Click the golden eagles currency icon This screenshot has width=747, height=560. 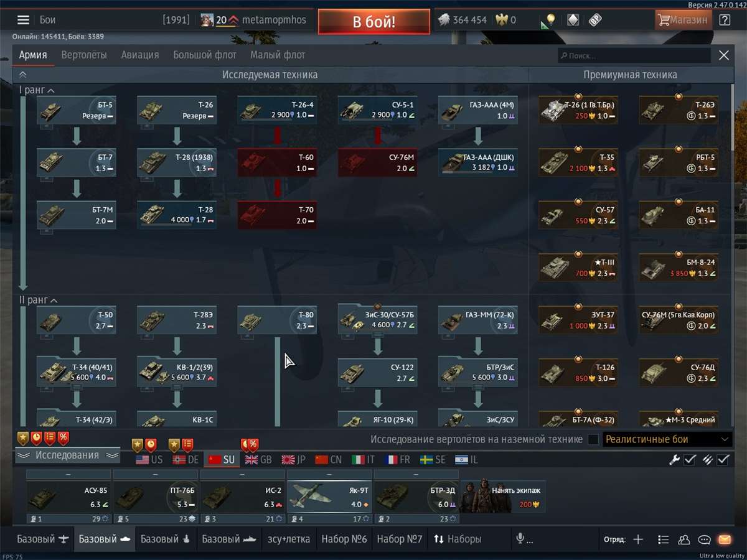click(501, 20)
